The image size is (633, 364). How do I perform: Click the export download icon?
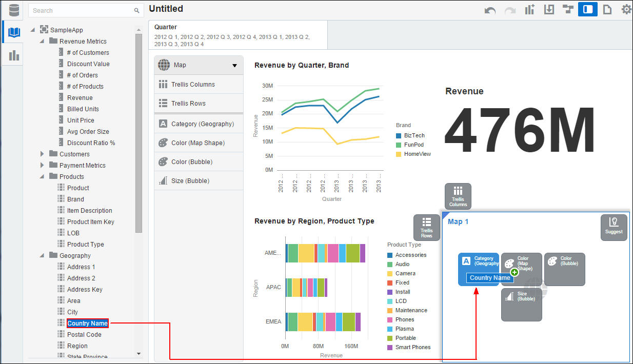[x=549, y=10]
